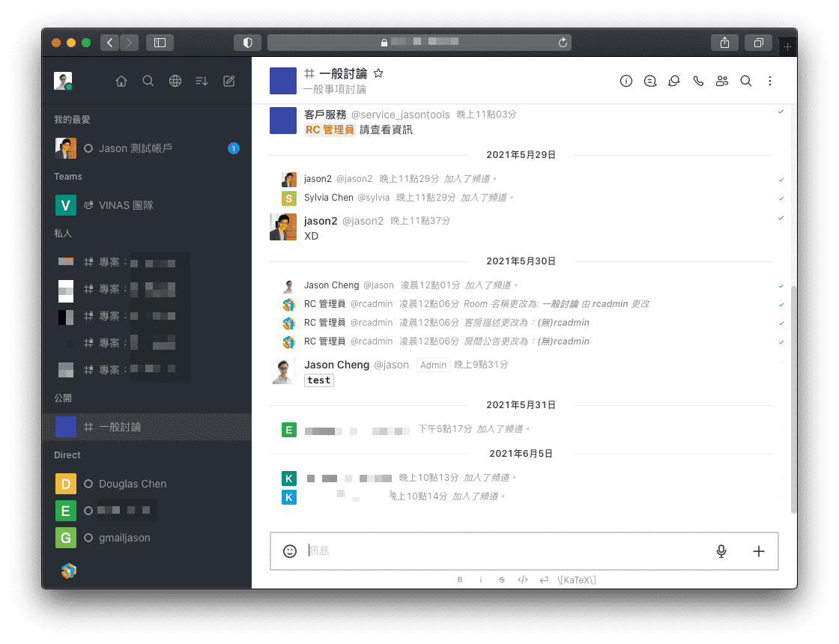Image resolution: width=839 pixels, height=644 pixels.
Task: Start a call with phone icon
Action: tap(698, 81)
